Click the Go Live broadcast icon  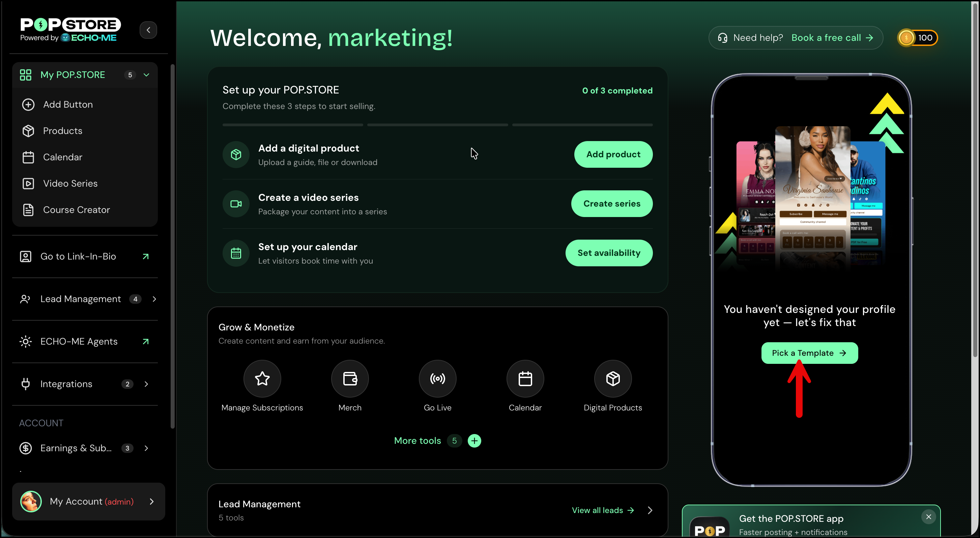pos(437,378)
